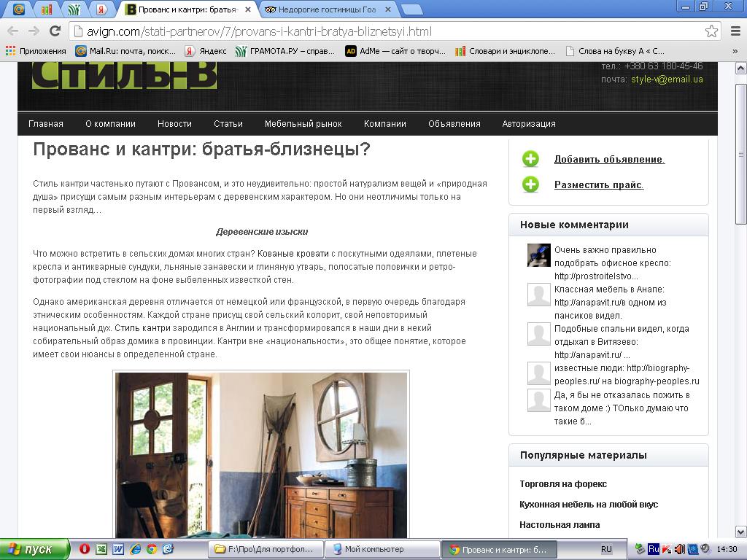This screenshot has height=560, width=747.
Task: Open 'Кухонная мебель на любой вкус' article
Action: click(x=589, y=505)
